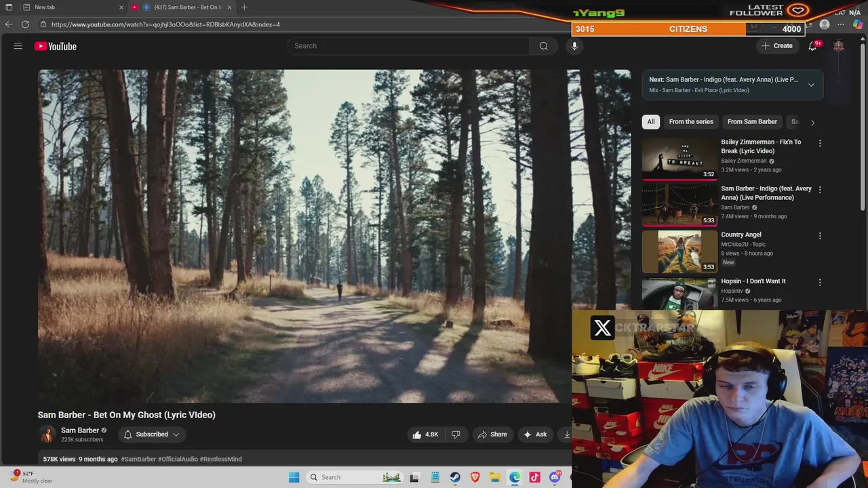Click the search magnifier button
Image resolution: width=868 pixels, height=488 pixels.
[x=543, y=46]
